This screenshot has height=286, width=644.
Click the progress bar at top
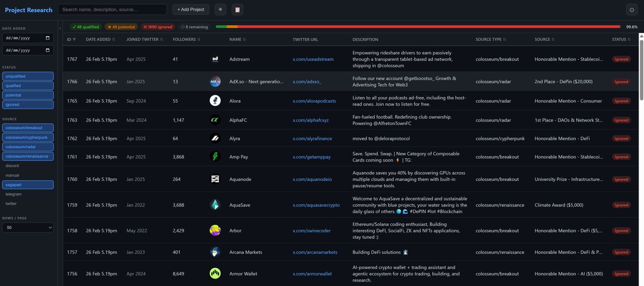[x=419, y=27]
